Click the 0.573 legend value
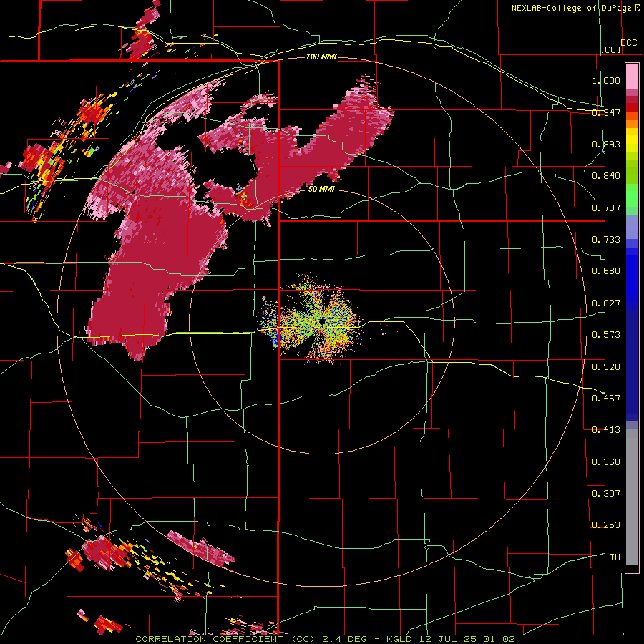 [x=606, y=335]
